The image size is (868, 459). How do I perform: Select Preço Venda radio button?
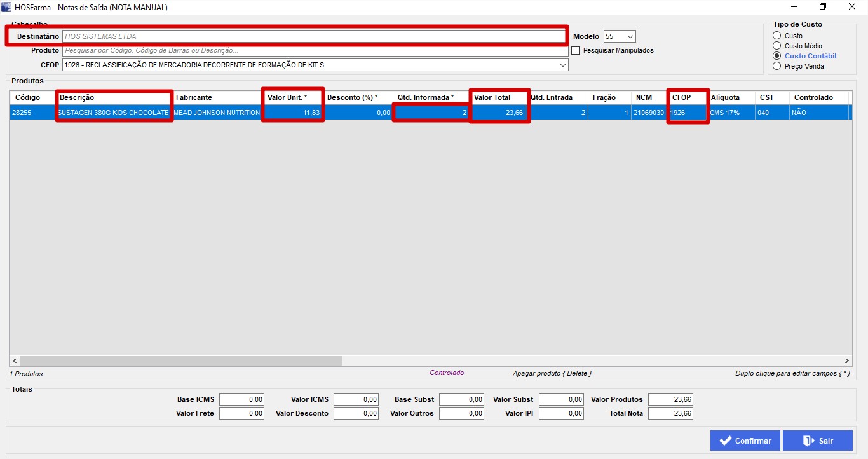click(776, 66)
